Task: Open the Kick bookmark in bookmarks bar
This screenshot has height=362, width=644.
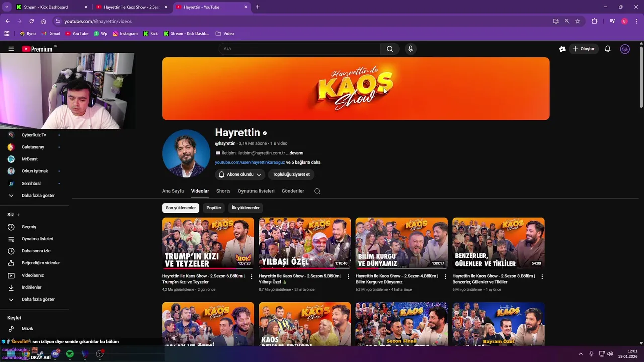Action: tap(150, 33)
